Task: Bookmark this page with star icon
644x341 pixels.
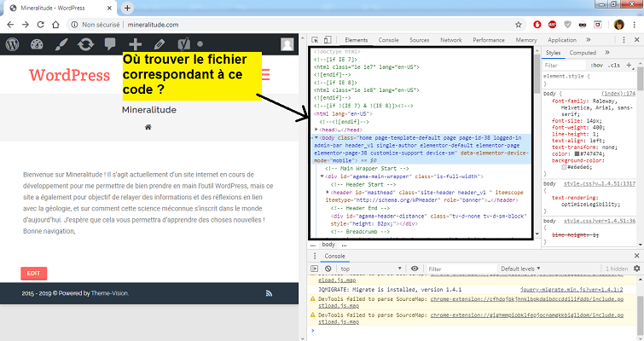Action: coord(519,25)
